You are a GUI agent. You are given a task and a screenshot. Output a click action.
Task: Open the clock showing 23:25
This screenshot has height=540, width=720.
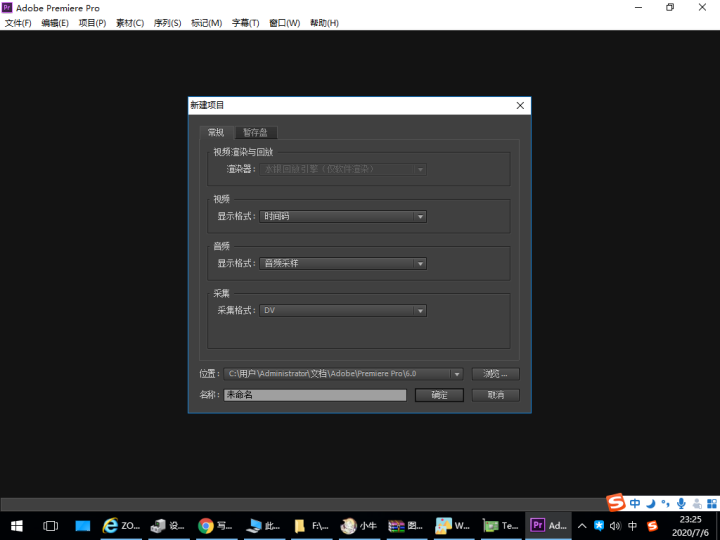tap(690, 526)
